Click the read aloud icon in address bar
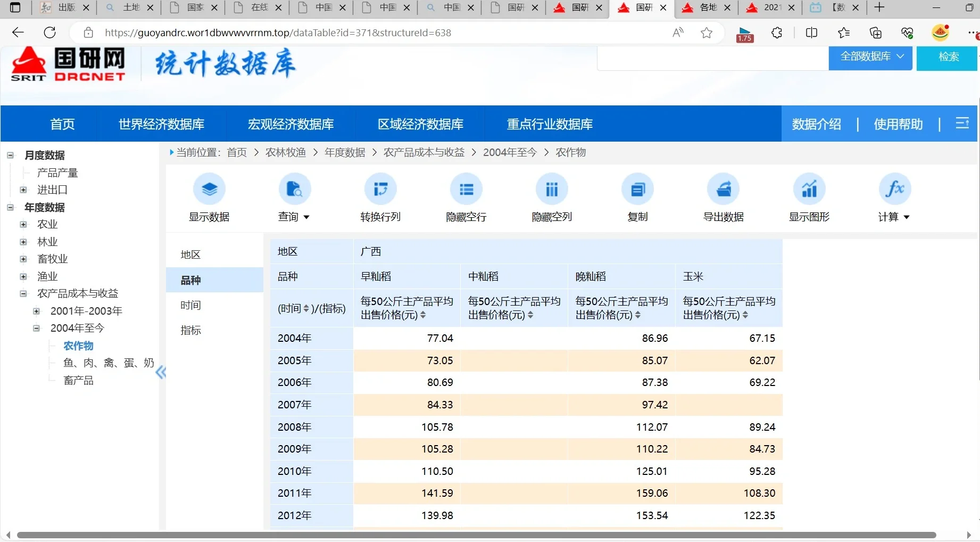Viewport: 980px width, 542px height. 678,33
